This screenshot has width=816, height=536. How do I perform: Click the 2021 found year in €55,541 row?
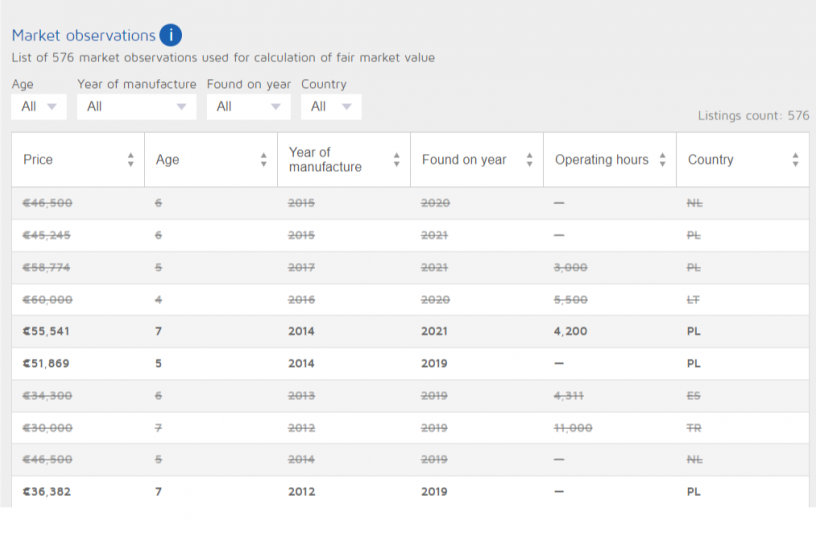434,331
